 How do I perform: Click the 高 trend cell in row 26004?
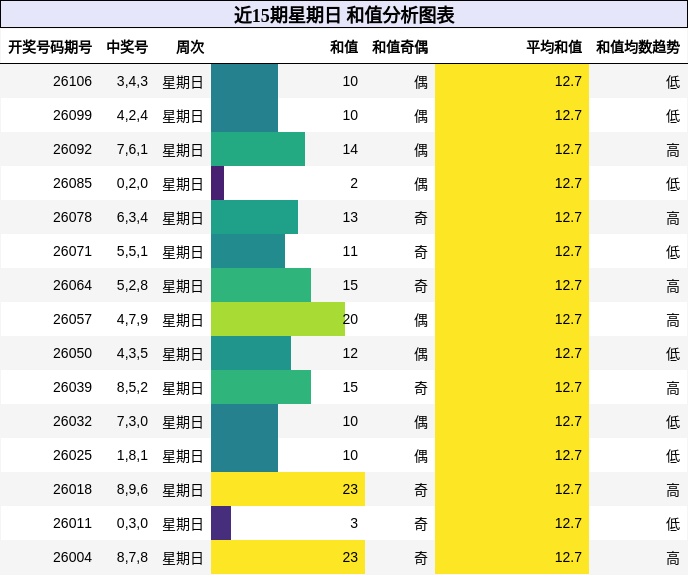(x=673, y=558)
